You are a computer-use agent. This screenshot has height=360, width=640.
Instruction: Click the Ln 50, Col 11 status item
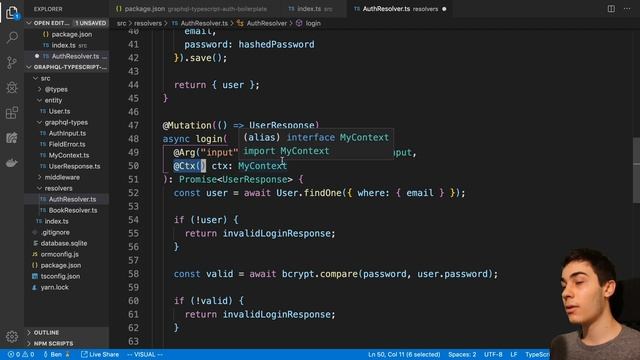click(x=404, y=354)
